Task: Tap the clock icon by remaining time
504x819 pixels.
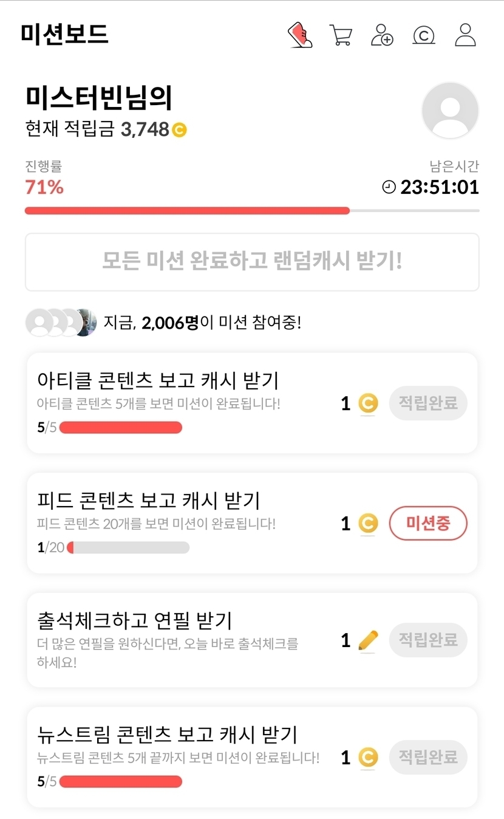Action: [389, 188]
